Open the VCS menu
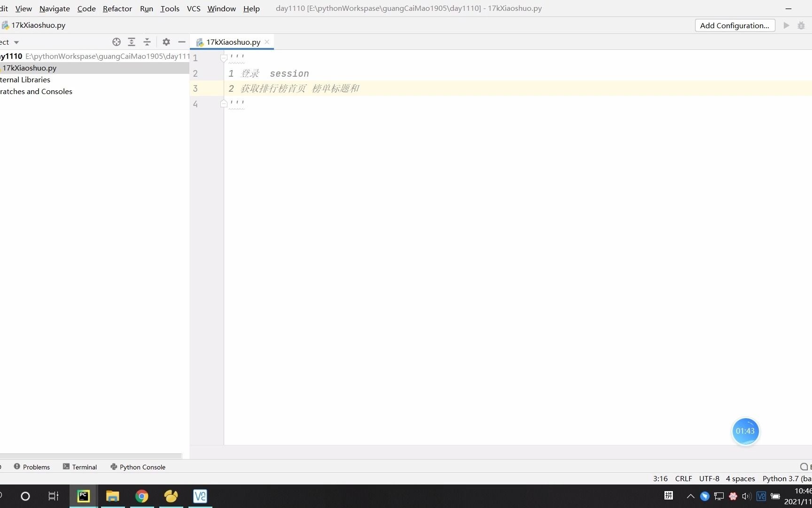Screen dimensions: 812x508 point(194,8)
